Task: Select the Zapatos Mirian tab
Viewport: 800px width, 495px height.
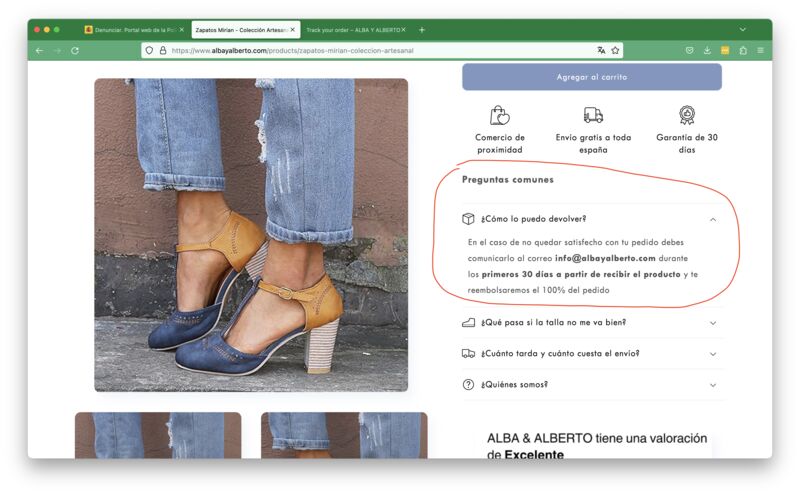Action: [x=245, y=30]
